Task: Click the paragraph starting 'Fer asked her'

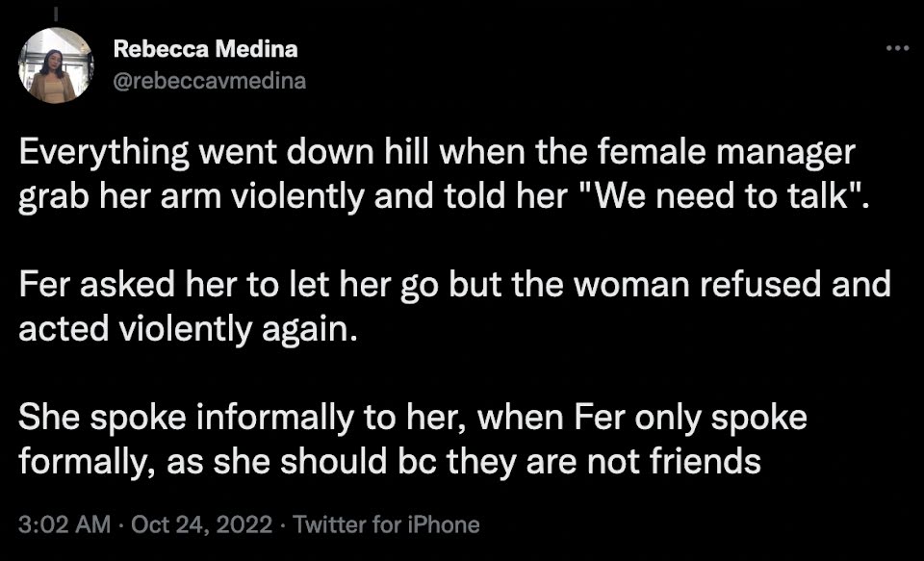Action: (454, 306)
